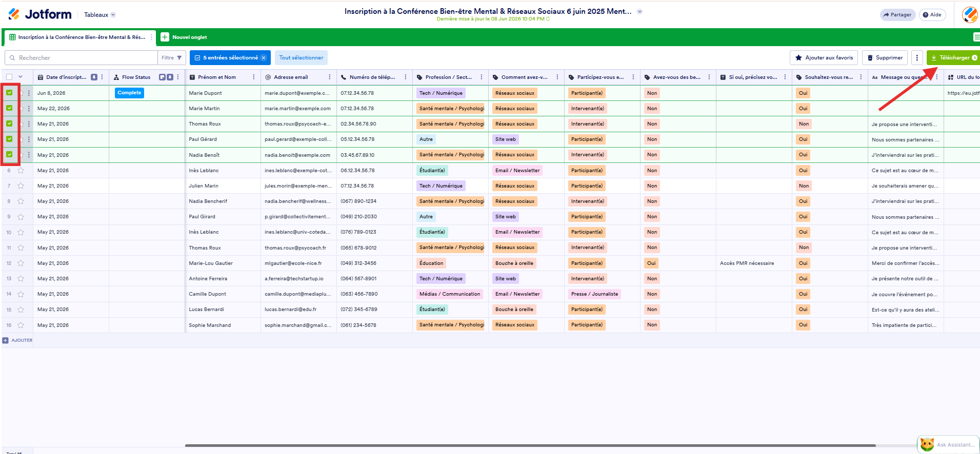Image resolution: width=980 pixels, height=454 pixels.
Task: Select the sophie.marchand@gmail email cell
Action: click(x=298, y=325)
